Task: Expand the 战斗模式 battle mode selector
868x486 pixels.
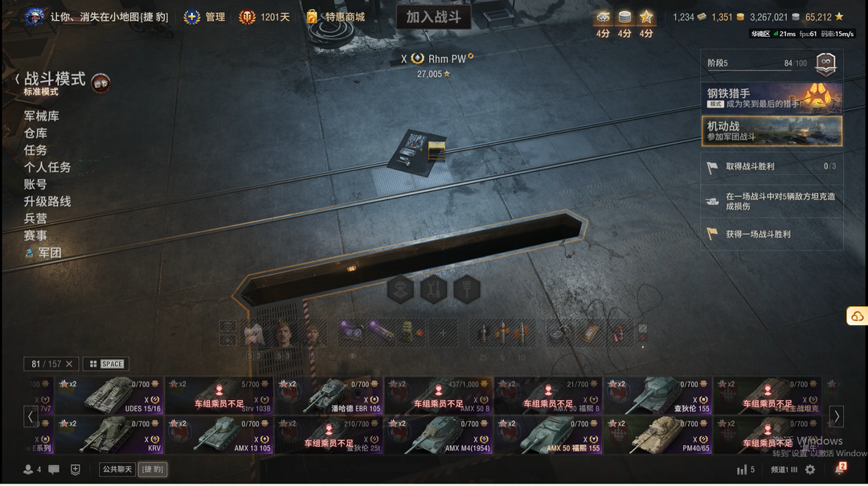Action: tap(54, 83)
